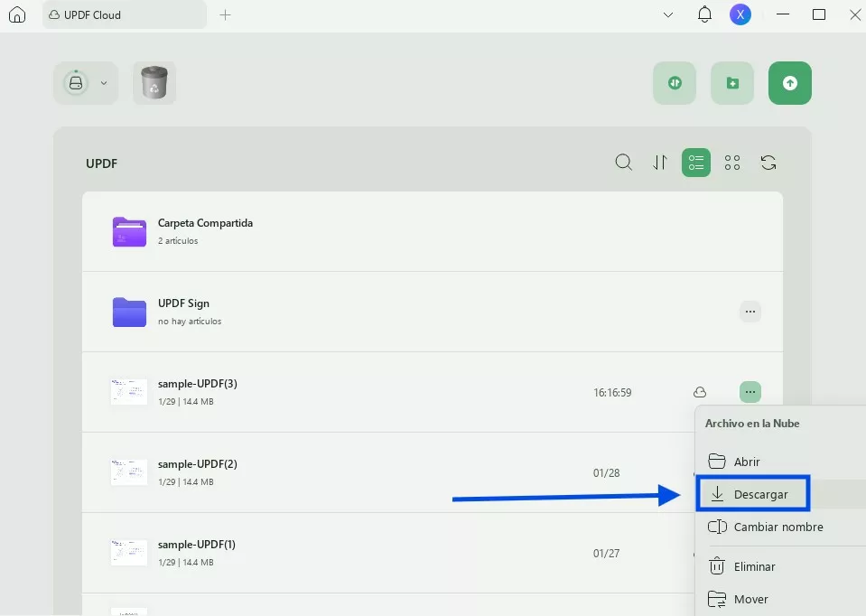Image resolution: width=866 pixels, height=616 pixels.
Task: Open more options for UPDF Sign
Action: click(750, 312)
